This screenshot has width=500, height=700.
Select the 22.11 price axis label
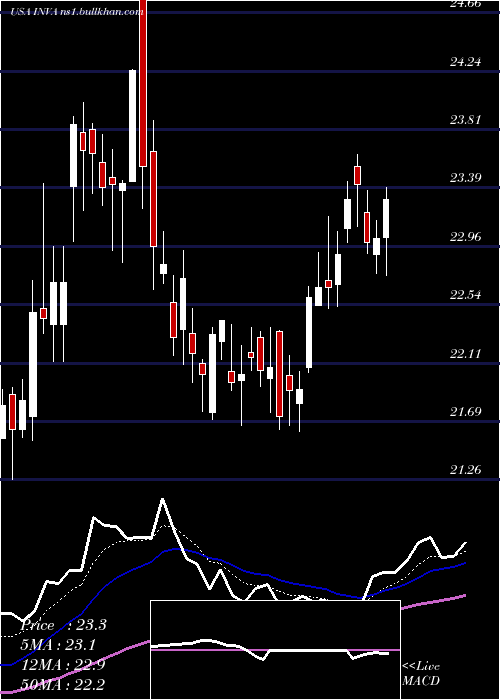[x=466, y=354]
